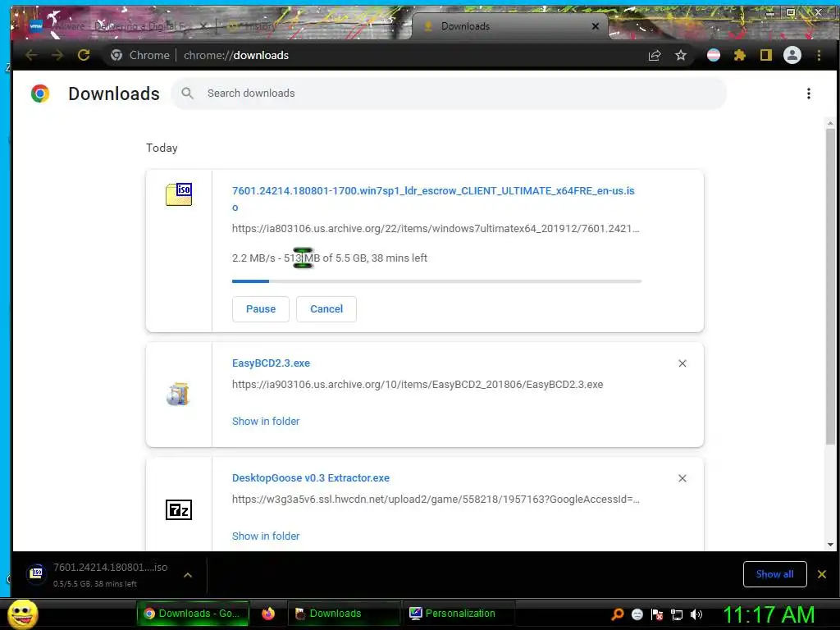
Task: Click the browser back arrow
Action: click(31, 55)
